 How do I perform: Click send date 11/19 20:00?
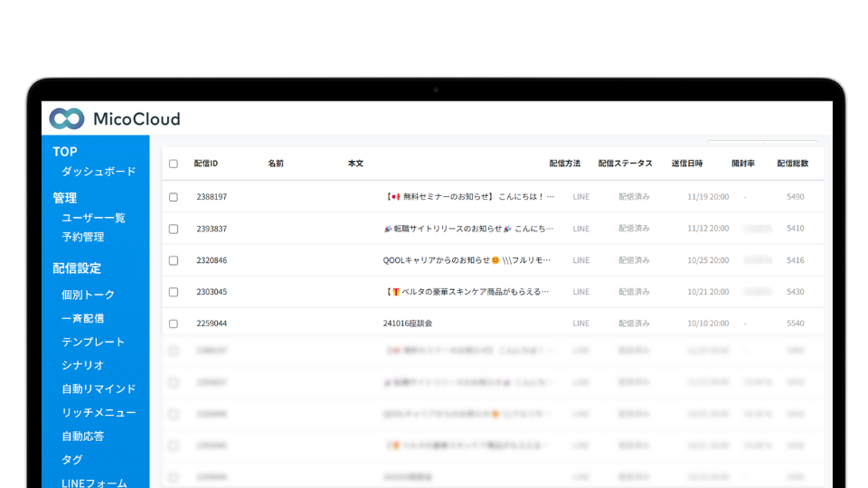[708, 197]
